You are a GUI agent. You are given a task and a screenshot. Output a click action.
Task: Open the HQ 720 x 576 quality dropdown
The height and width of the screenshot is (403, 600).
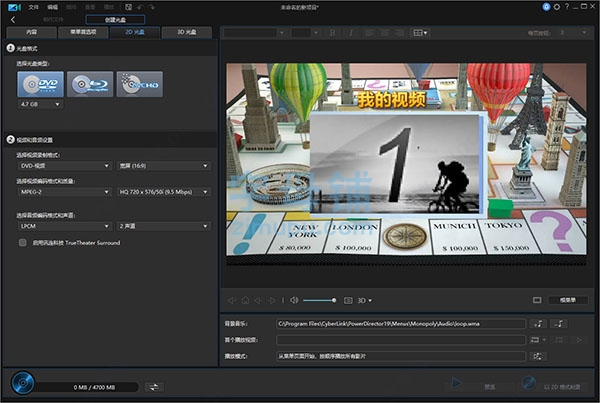pos(163,192)
